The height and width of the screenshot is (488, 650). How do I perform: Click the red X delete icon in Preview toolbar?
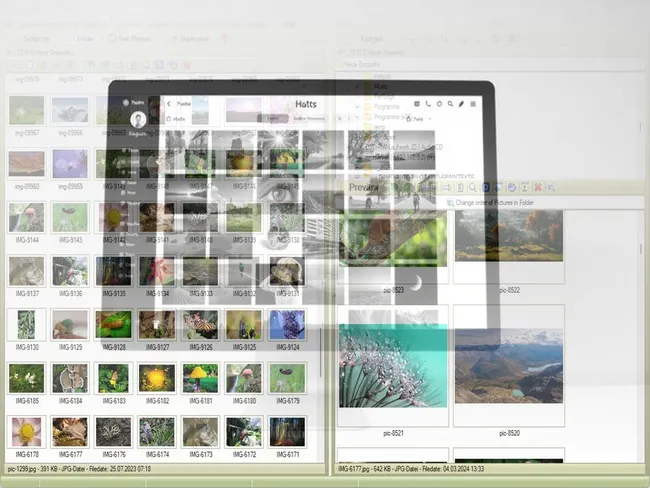538,187
